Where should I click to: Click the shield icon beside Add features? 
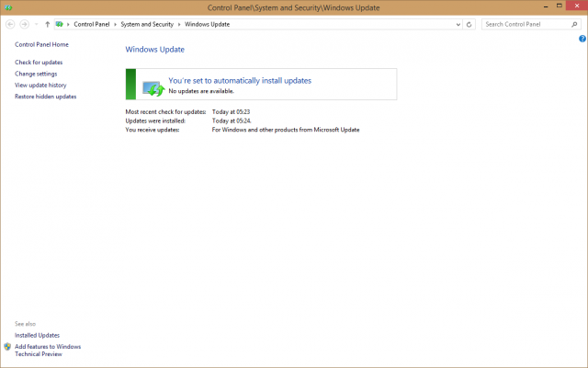pos(7,347)
